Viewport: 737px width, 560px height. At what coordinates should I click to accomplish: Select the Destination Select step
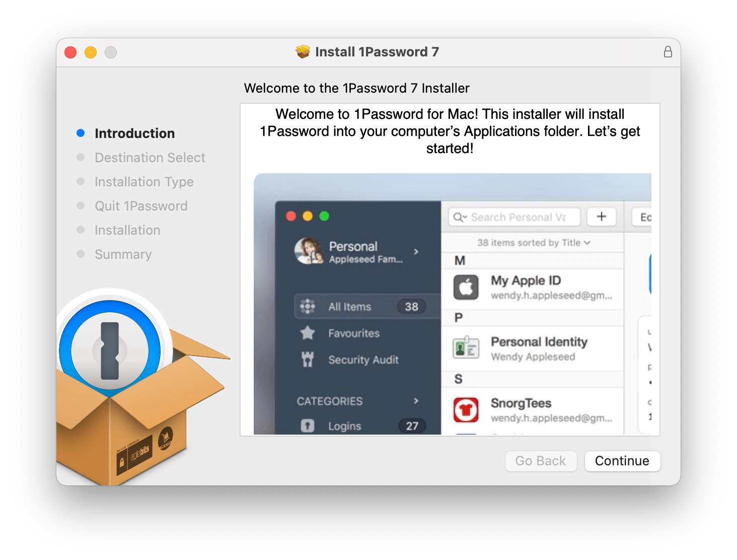[x=150, y=158]
